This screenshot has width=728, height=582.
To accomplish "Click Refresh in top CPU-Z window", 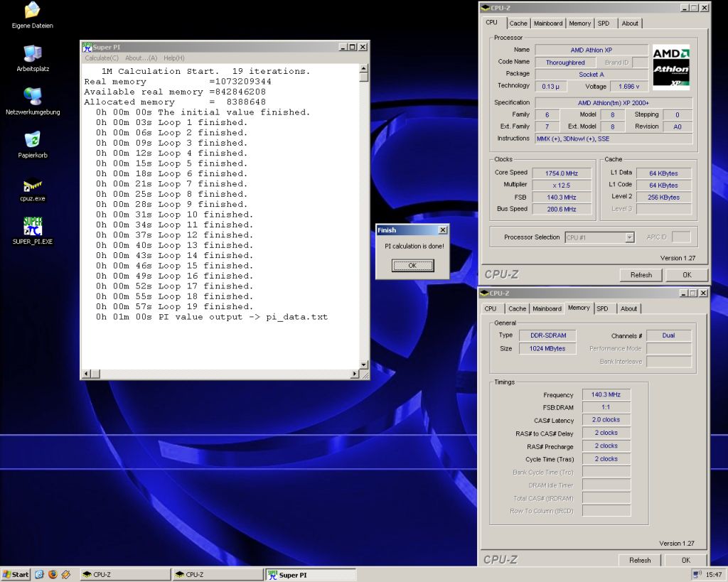I will pos(641,275).
